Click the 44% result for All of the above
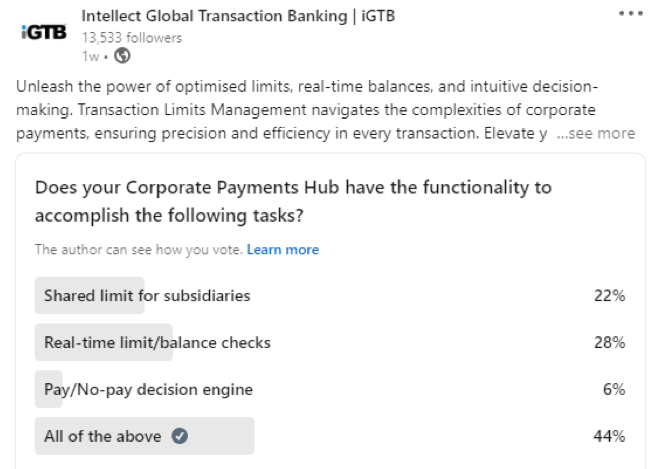Viewport: 656px width, 469px height. pyautogui.click(x=609, y=436)
